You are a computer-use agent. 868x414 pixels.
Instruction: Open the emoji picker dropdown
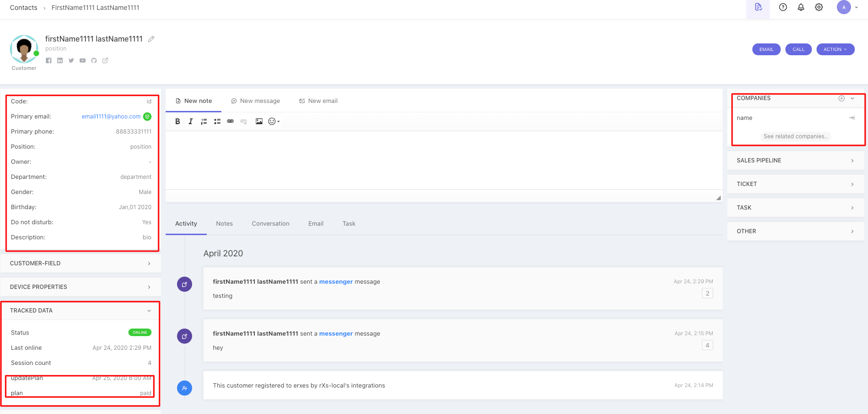point(274,121)
